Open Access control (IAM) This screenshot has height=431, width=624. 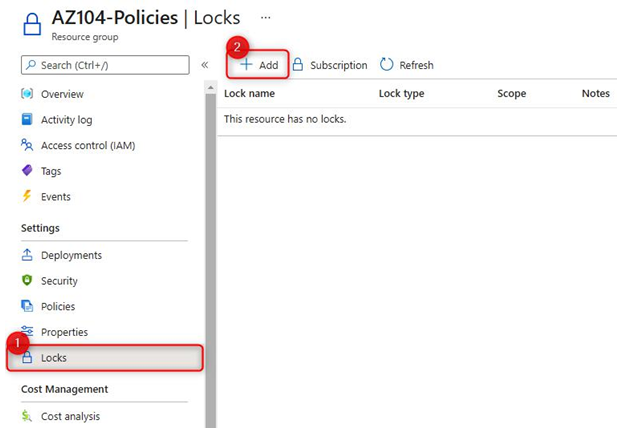[88, 146]
